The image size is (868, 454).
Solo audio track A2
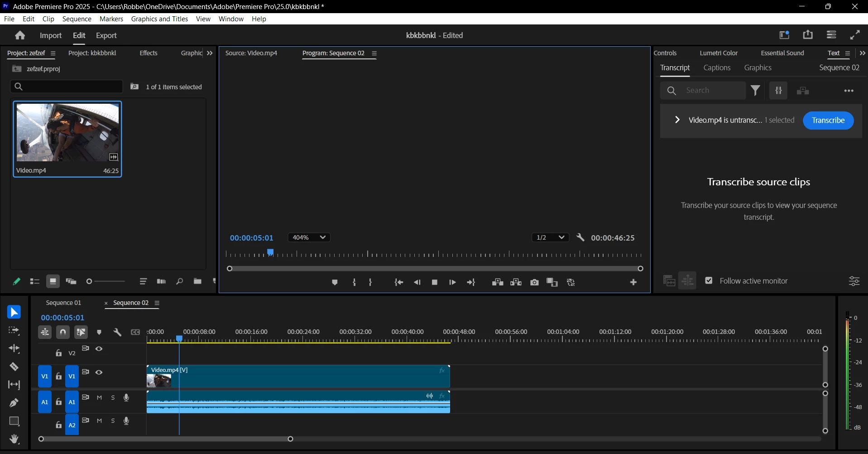pos(113,420)
